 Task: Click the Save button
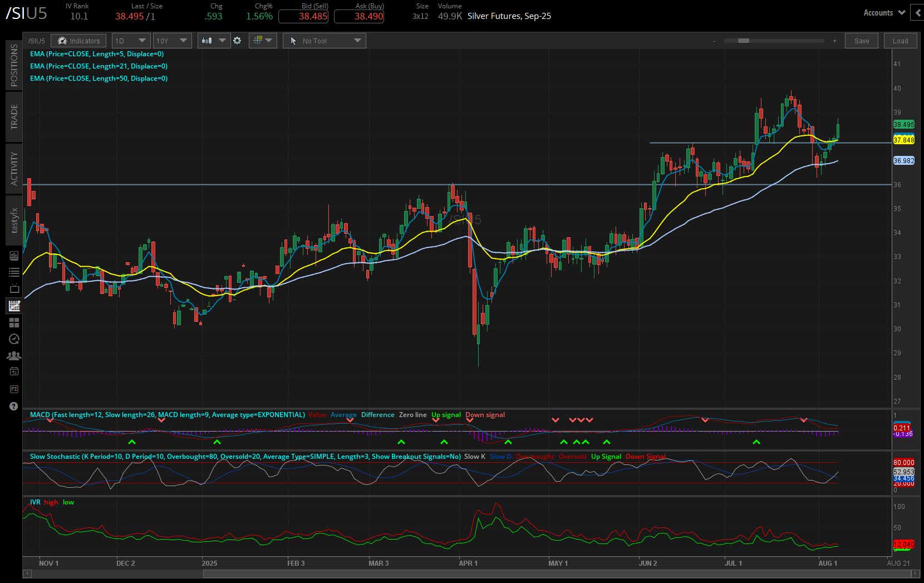(x=861, y=40)
